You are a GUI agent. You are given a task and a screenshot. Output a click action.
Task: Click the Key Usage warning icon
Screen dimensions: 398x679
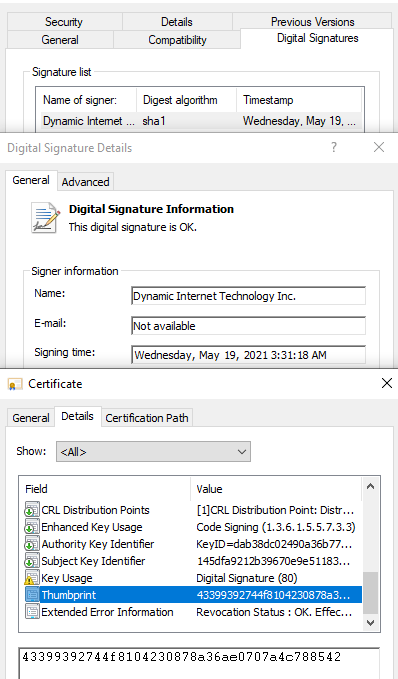click(32, 578)
